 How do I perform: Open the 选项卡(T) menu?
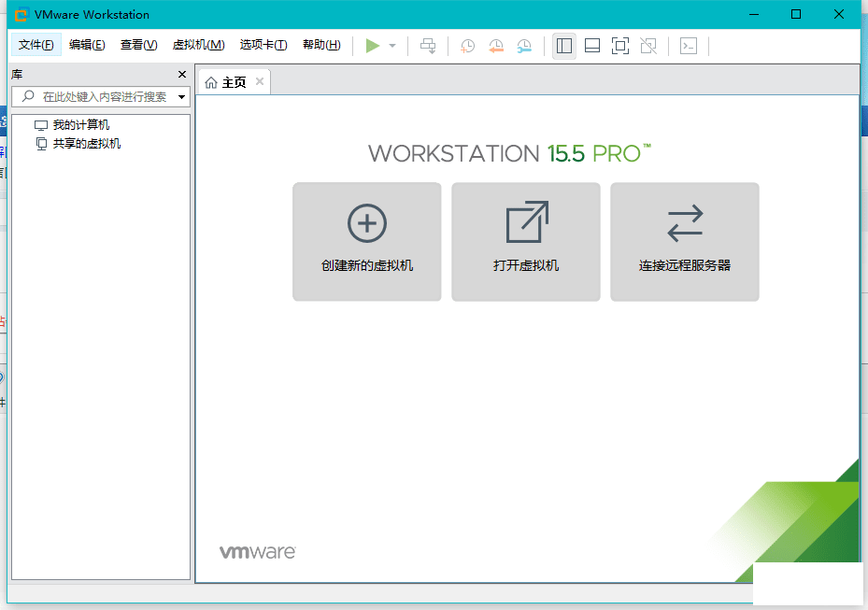pyautogui.click(x=263, y=45)
